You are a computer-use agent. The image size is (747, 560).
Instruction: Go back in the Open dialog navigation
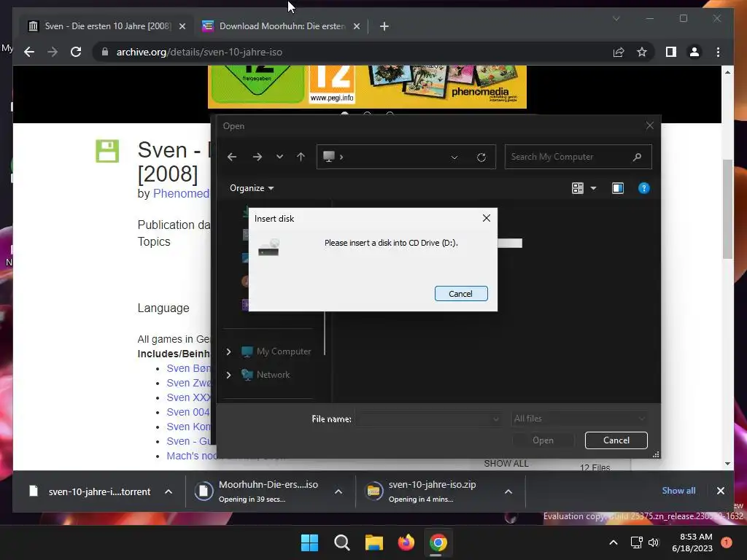click(x=232, y=157)
